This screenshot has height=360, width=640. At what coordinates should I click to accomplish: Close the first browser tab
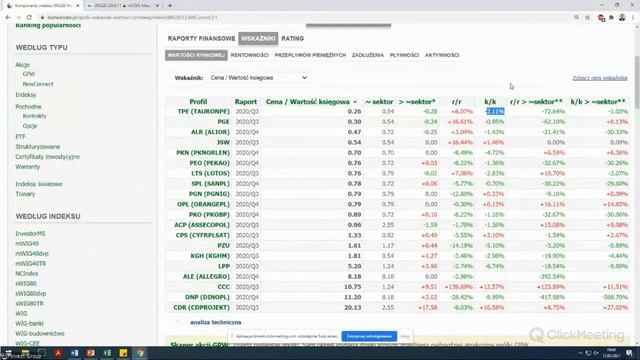78,6
